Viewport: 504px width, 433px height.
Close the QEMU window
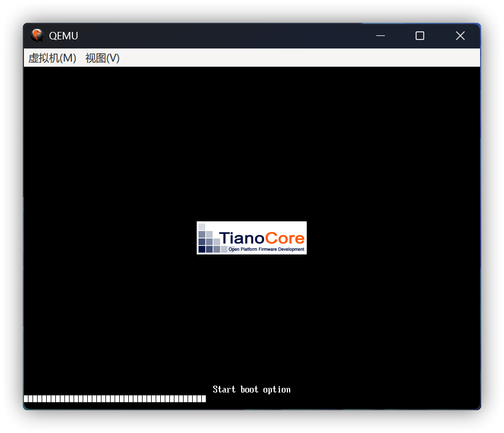[x=460, y=36]
